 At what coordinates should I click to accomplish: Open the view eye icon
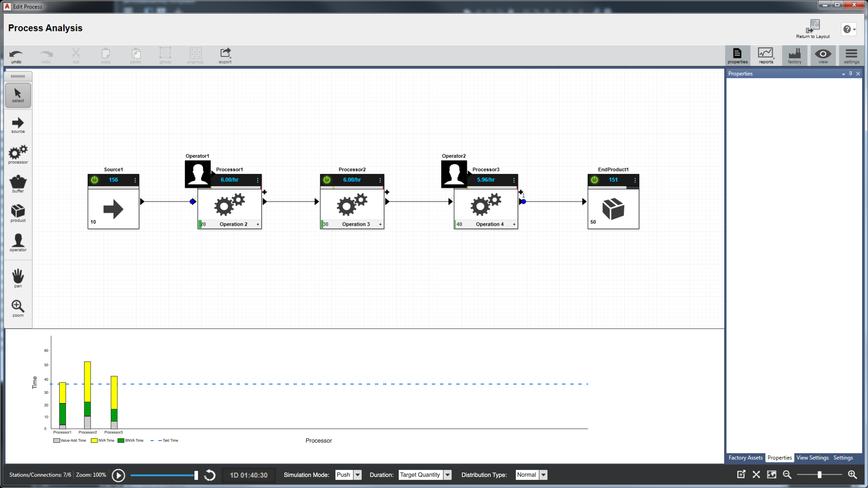point(823,56)
